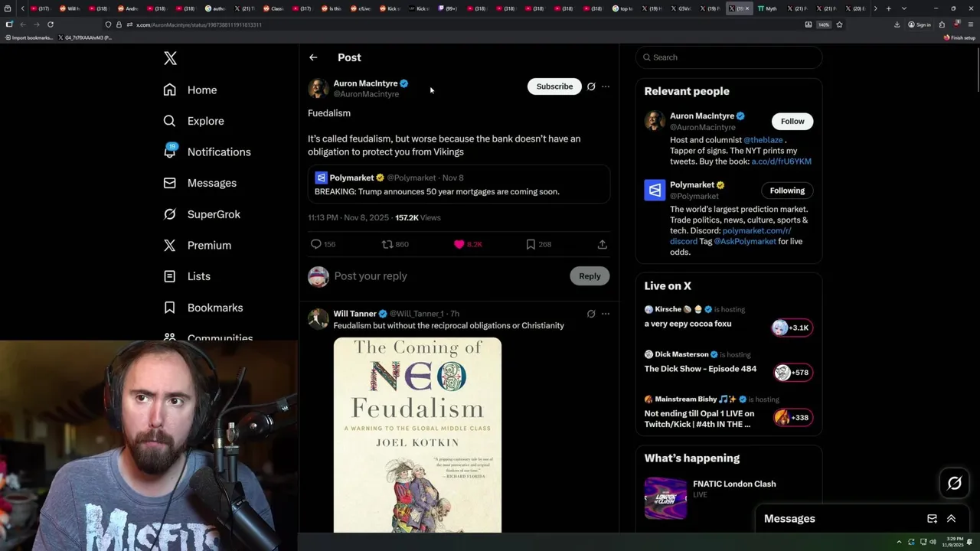Subscribe to Auron MacIntyre
980x551 pixels.
tap(554, 86)
